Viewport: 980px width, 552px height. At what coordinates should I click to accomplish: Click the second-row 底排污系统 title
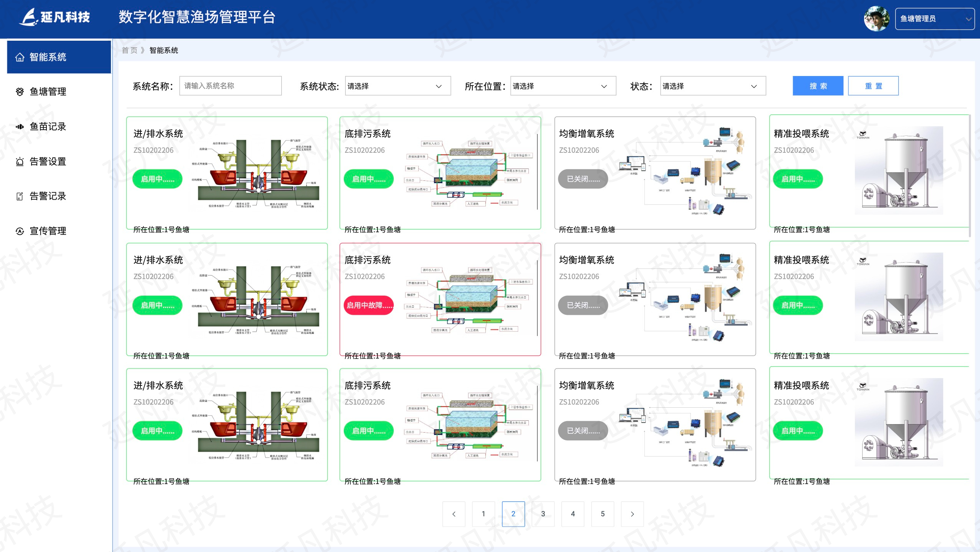tap(368, 260)
